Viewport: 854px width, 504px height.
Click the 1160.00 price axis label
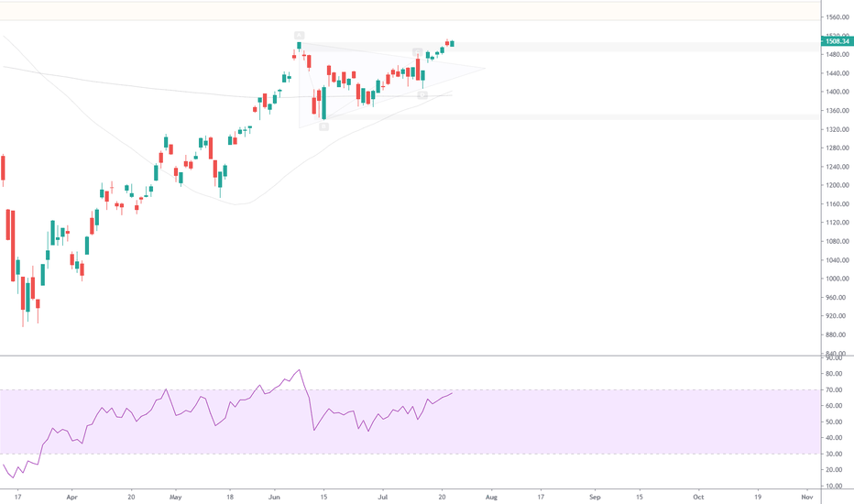point(838,204)
